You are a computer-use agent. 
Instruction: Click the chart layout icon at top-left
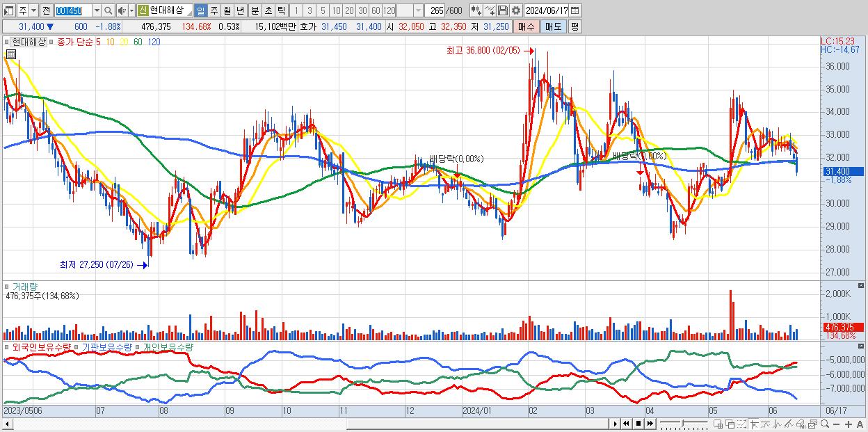coord(8,10)
